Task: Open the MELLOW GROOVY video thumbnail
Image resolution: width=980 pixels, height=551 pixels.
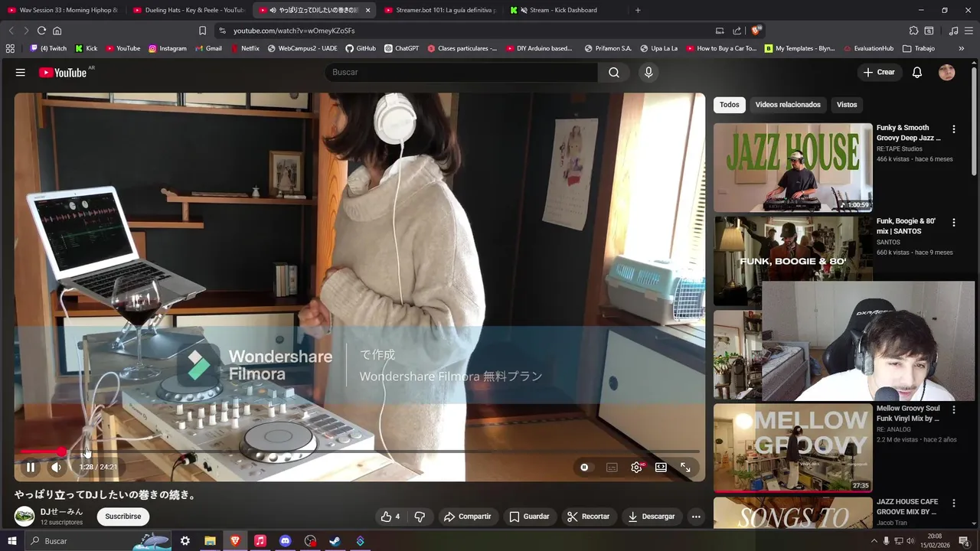Action: pos(793,448)
